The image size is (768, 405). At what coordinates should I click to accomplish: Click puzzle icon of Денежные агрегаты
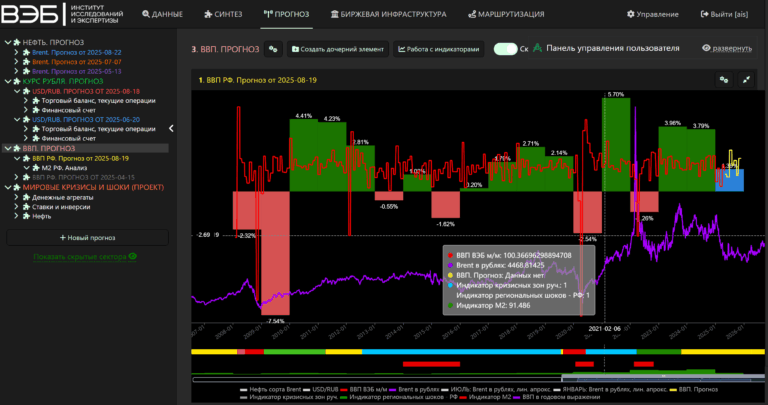[x=26, y=197]
